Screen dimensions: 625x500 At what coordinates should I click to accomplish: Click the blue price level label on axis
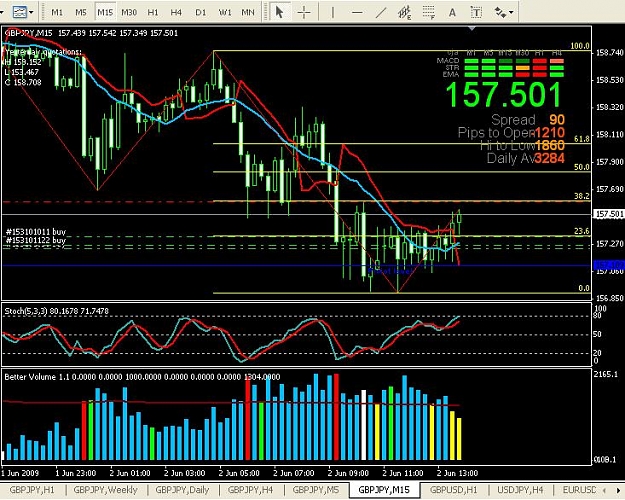pos(609,265)
